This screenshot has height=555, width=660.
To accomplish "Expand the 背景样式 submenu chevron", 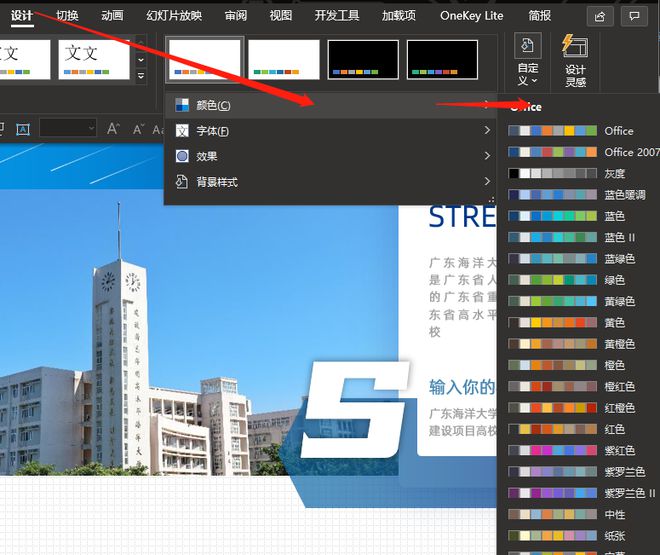I will coord(487,181).
